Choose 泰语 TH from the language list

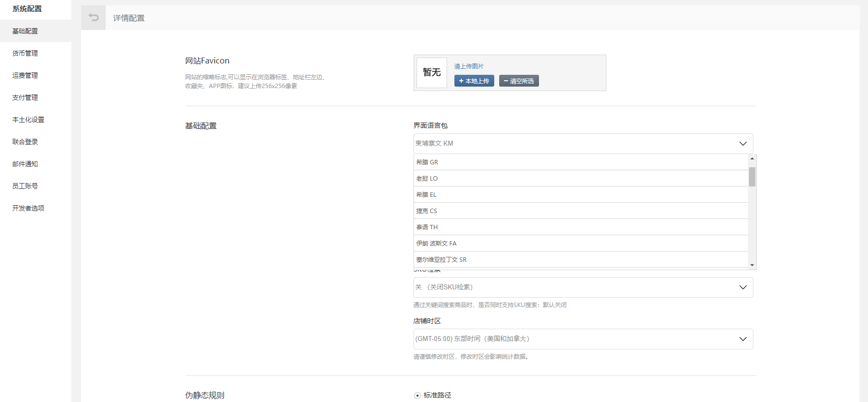coord(581,227)
